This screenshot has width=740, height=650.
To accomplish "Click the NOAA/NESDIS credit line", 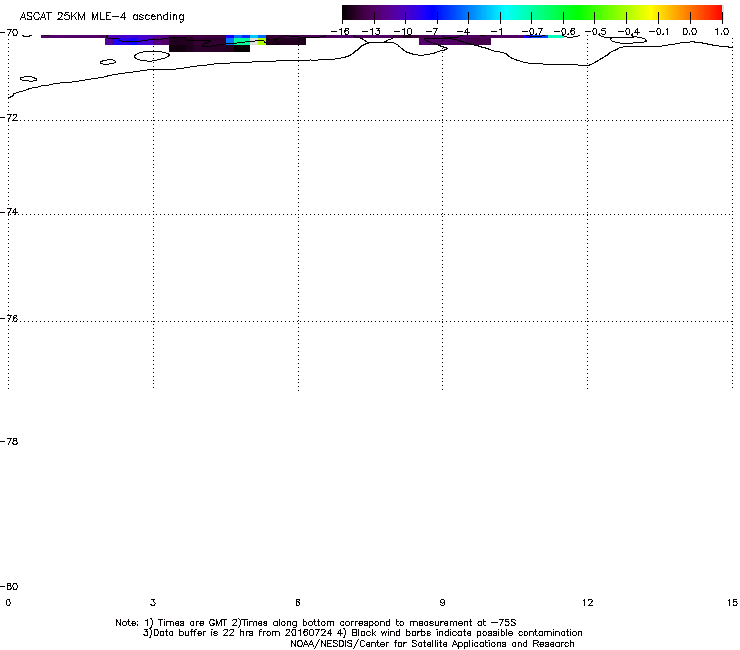I will click(432, 644).
